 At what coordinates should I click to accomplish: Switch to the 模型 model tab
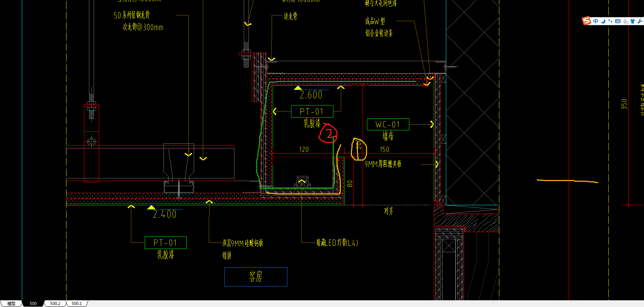click(x=11, y=303)
